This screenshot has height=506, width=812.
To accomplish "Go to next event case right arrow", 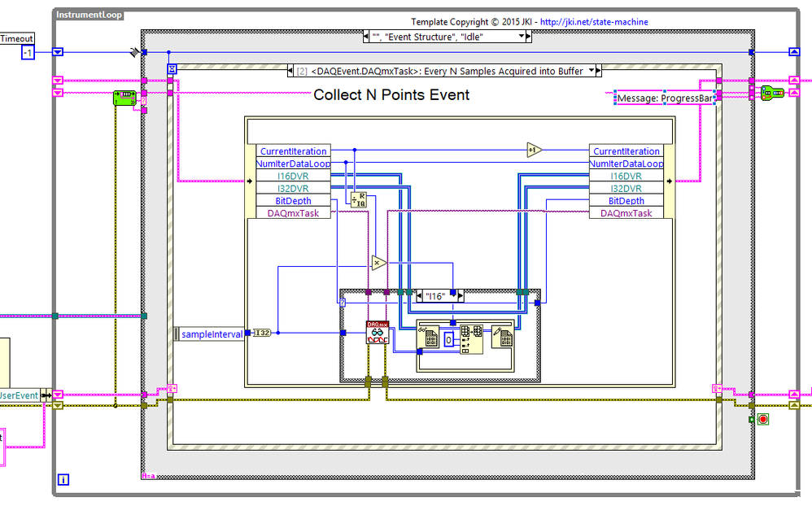I will click(599, 71).
